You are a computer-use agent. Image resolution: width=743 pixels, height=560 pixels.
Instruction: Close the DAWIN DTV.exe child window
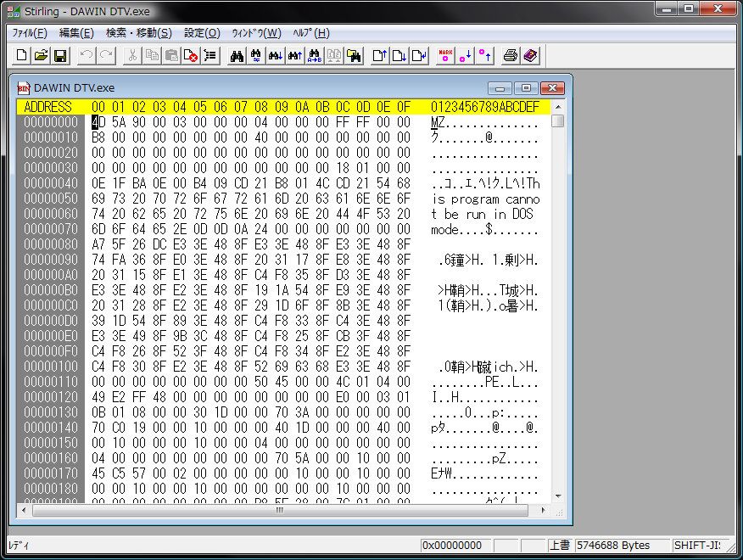coord(552,88)
